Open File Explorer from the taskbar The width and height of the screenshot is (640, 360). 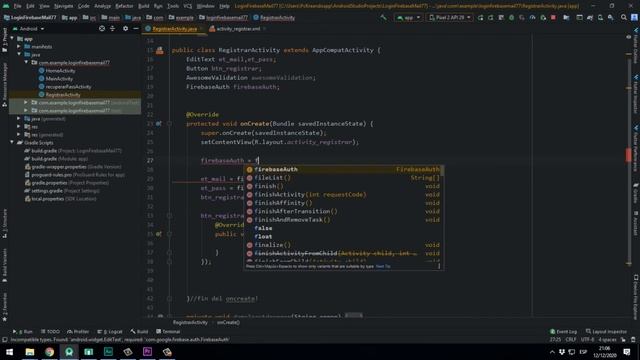[30, 352]
